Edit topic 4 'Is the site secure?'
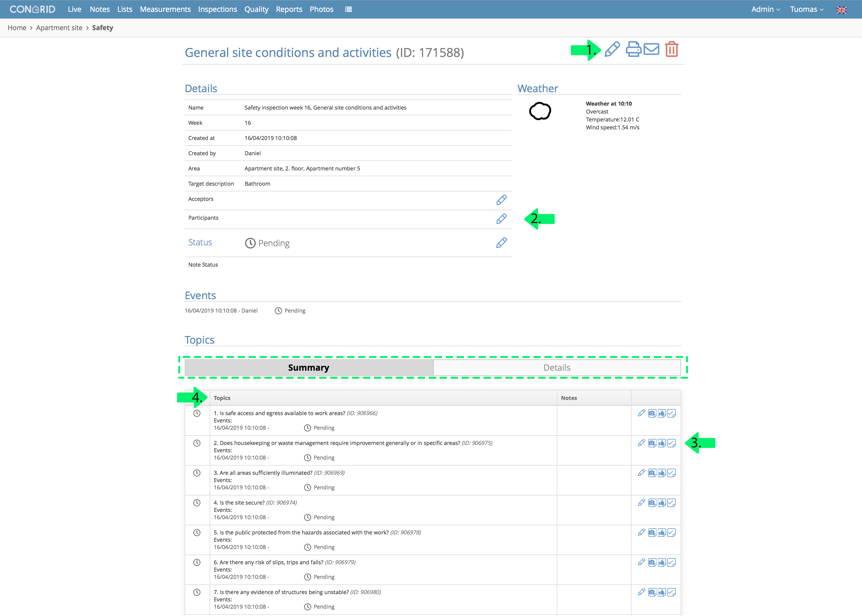Viewport: 862px width, 616px height. (x=641, y=502)
